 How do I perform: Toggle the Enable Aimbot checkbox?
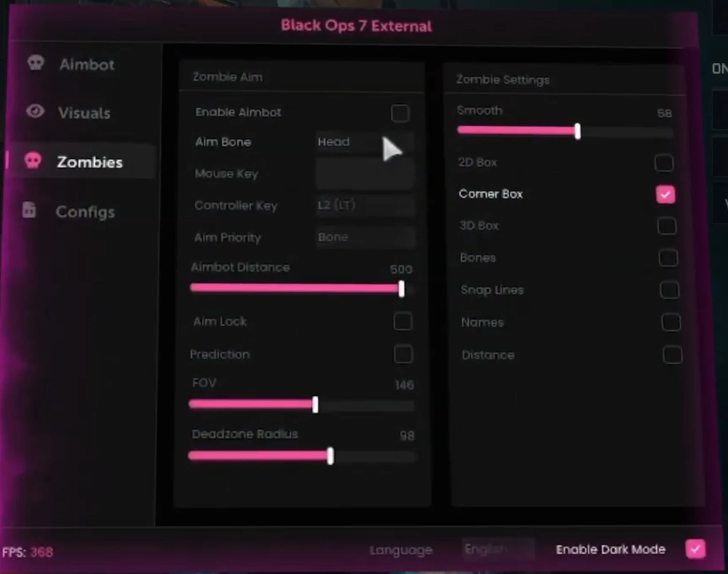pyautogui.click(x=400, y=113)
